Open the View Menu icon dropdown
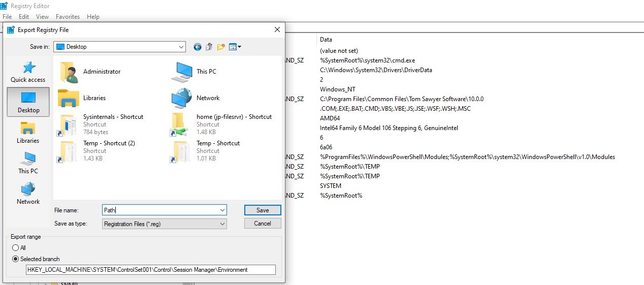 (235, 47)
